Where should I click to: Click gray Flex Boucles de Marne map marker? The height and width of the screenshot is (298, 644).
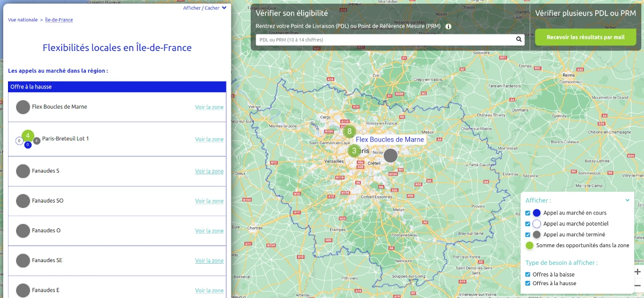tap(391, 156)
